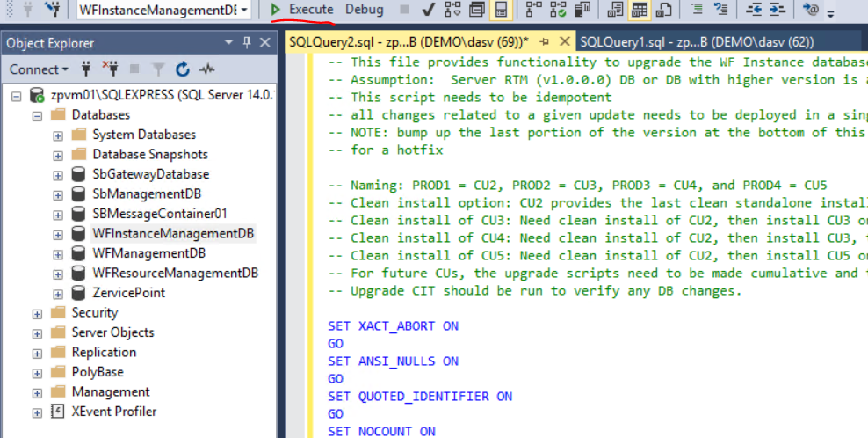868x438 pixels.
Task: Expand the Server Objects folder
Action: point(37,333)
